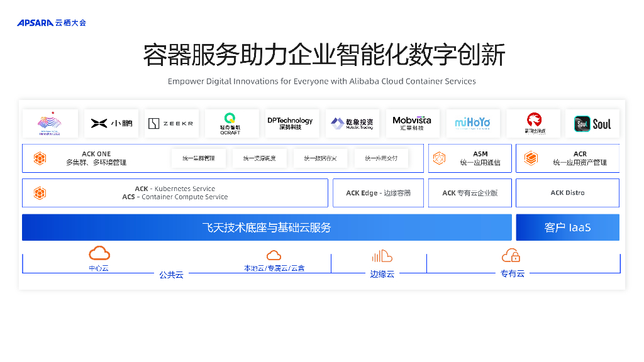Click the 边缘云 edge cloud icon
644x362 pixels.
point(382,256)
